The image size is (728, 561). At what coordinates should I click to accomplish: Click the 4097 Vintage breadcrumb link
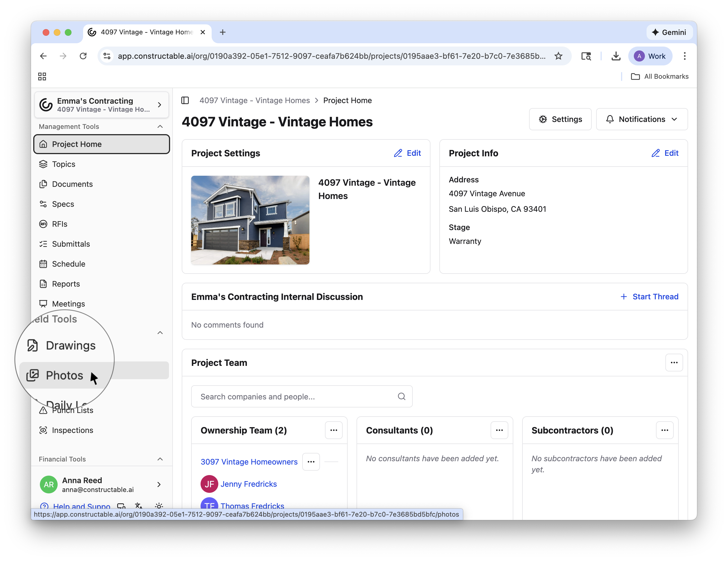tap(255, 100)
